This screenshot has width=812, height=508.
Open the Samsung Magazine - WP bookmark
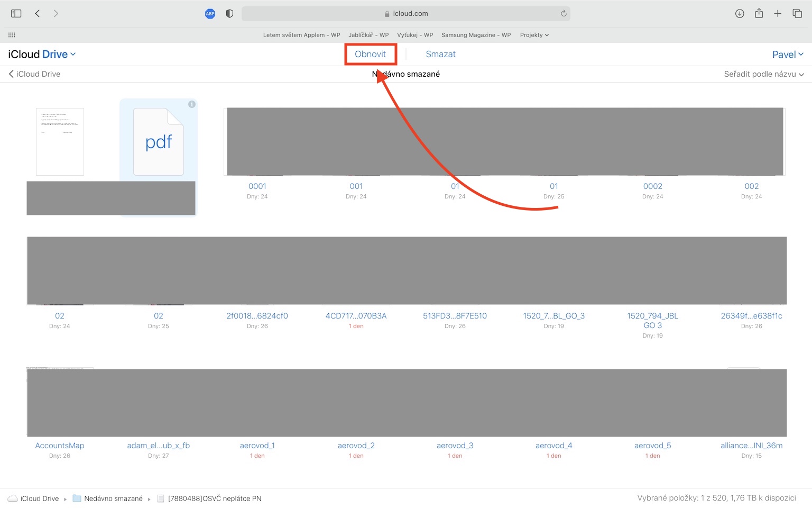[476, 35]
